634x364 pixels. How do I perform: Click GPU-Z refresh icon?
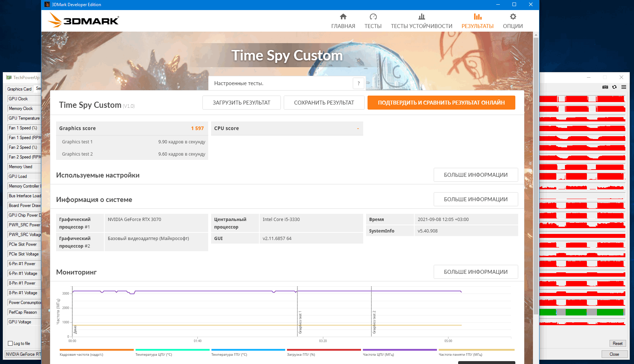click(614, 87)
